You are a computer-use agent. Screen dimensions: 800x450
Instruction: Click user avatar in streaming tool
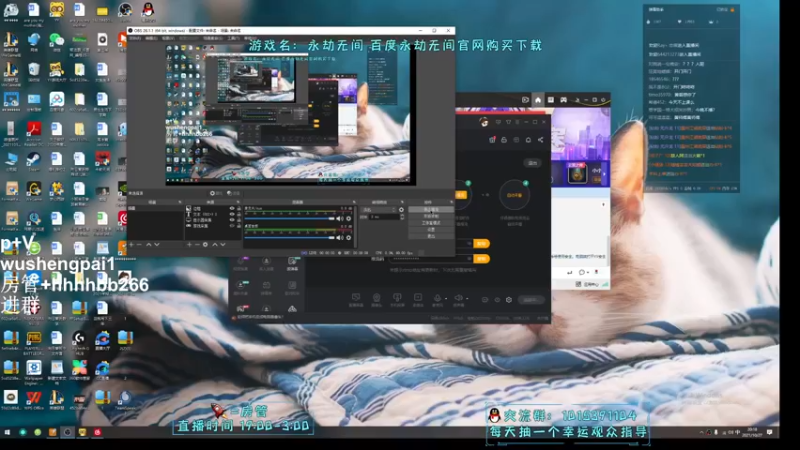click(484, 121)
